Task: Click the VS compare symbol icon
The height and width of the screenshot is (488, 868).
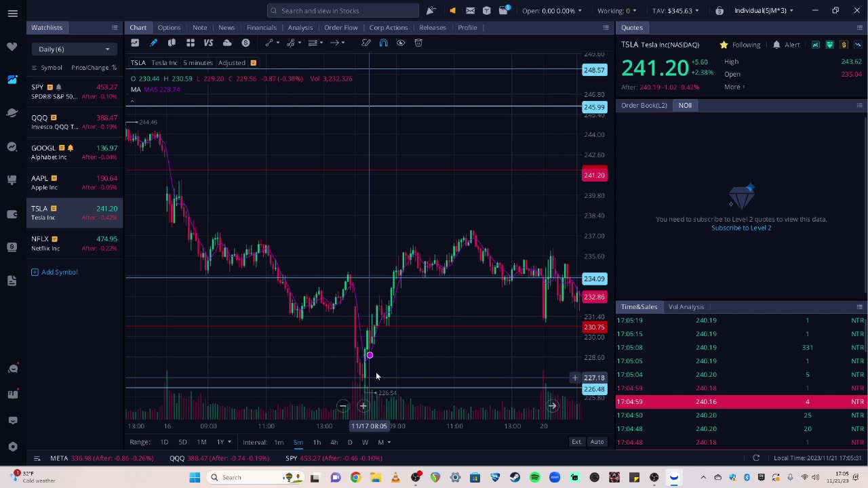Action: (x=208, y=43)
